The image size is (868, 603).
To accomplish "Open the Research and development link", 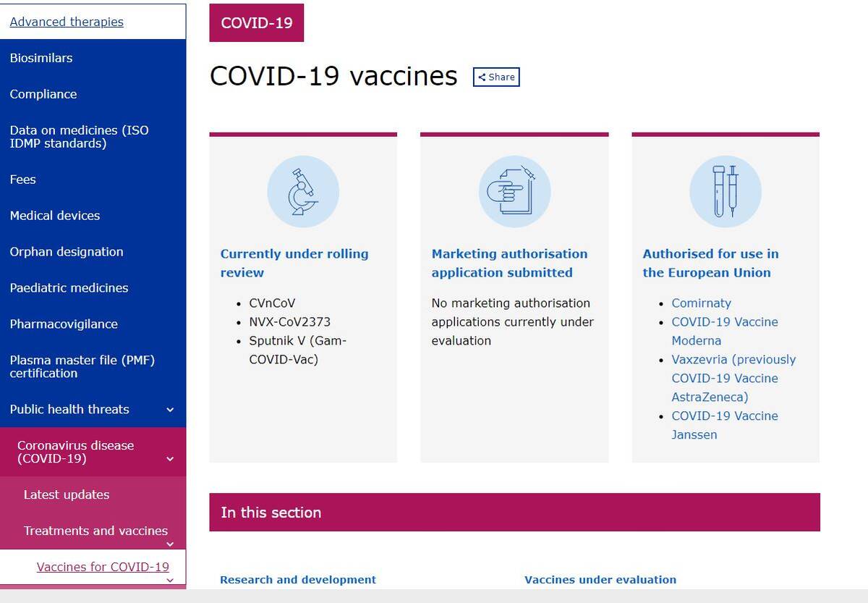I will click(x=298, y=580).
